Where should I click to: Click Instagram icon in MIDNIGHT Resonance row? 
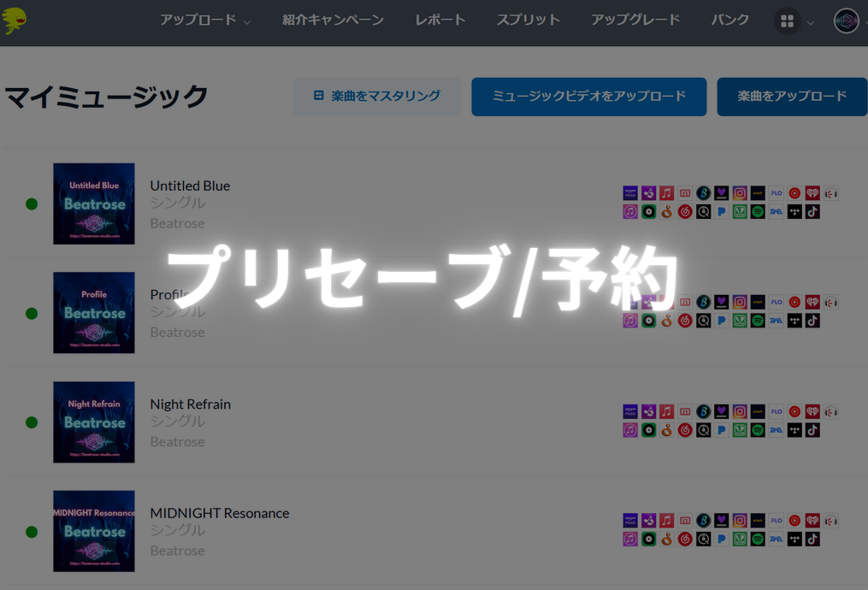(740, 521)
